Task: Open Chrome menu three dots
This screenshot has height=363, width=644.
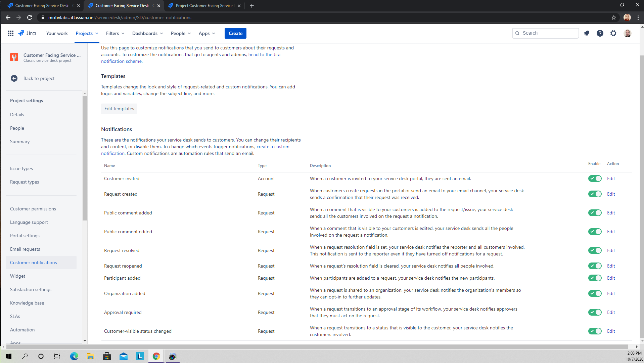Action: 638,17
